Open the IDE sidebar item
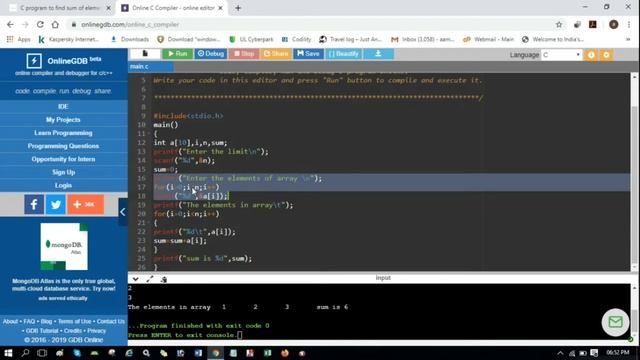Screen dimensions: 640x360 63,107
